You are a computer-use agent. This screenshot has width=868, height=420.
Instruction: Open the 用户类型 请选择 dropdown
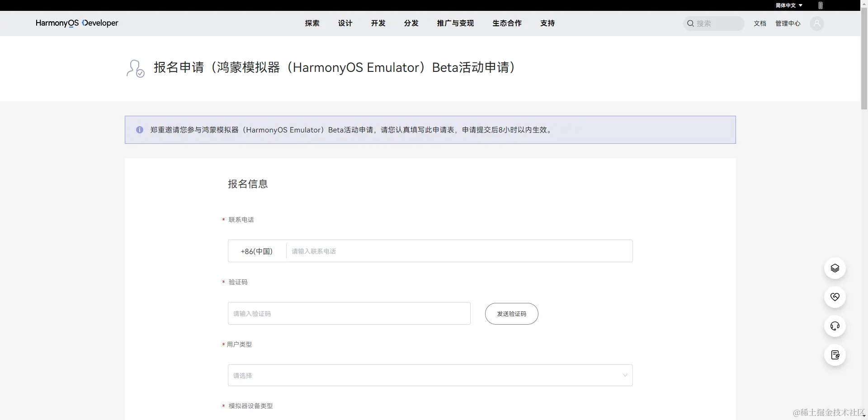pos(430,375)
